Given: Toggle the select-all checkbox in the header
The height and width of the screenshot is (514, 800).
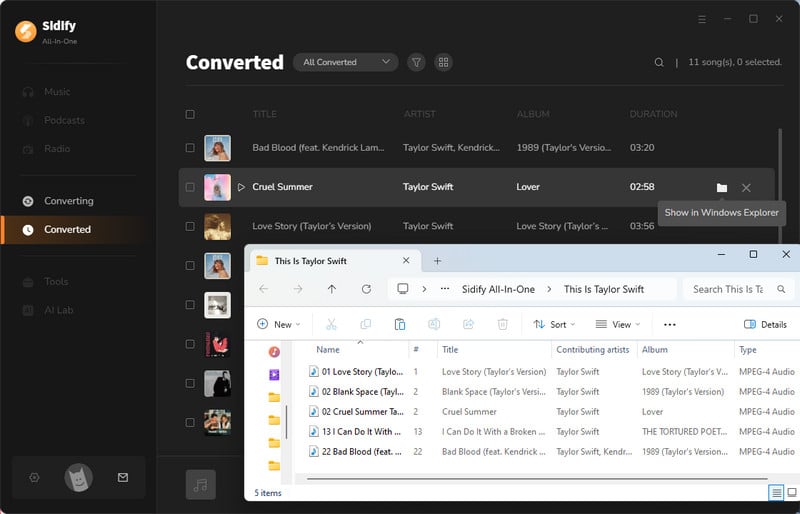Looking at the screenshot, I should coord(190,114).
